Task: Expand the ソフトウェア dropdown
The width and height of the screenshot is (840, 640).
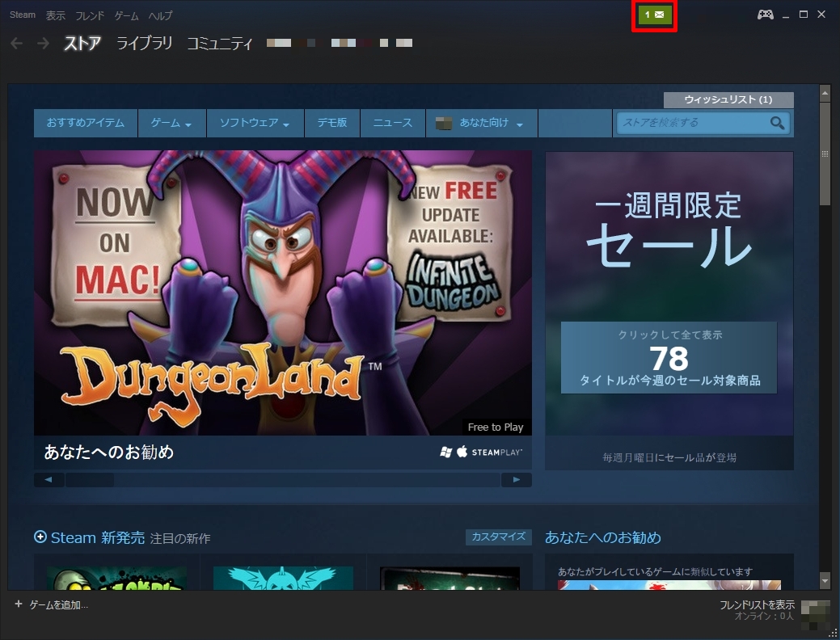Action: coord(255,123)
